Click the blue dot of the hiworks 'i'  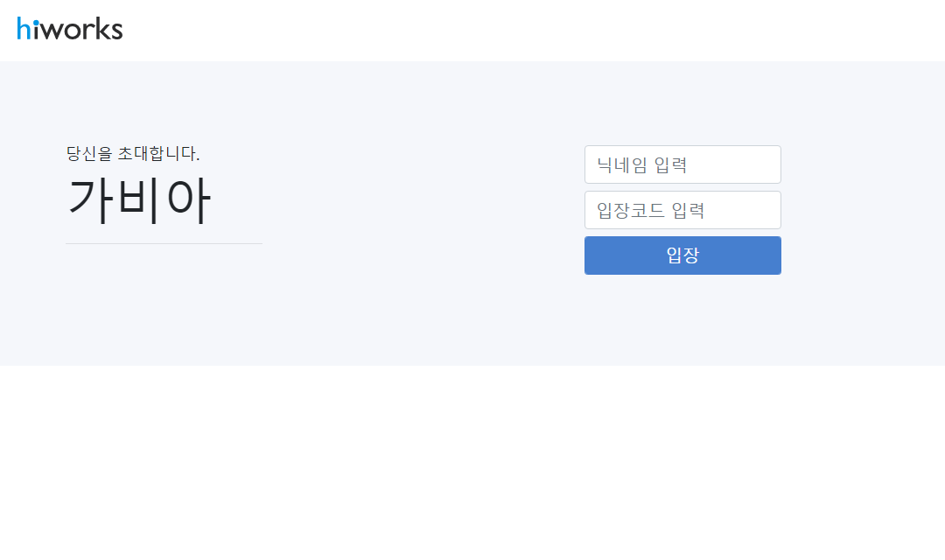point(36,21)
